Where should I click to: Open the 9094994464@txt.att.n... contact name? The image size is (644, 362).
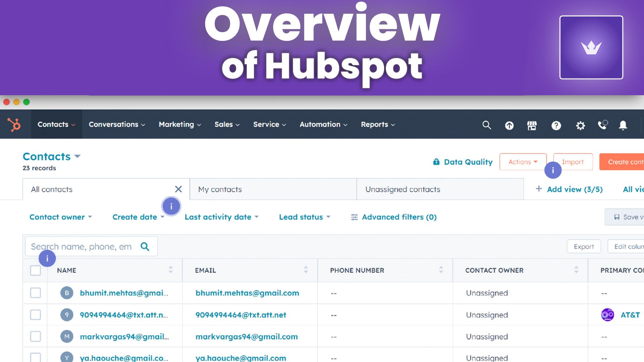point(124,315)
